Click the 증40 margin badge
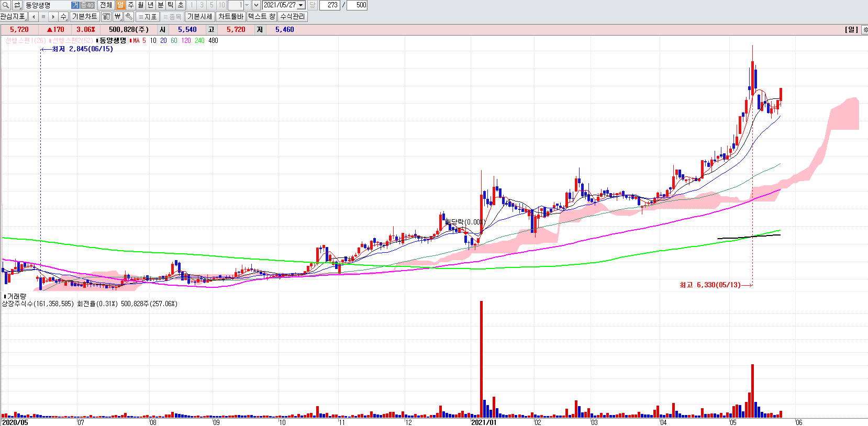 [87, 5]
